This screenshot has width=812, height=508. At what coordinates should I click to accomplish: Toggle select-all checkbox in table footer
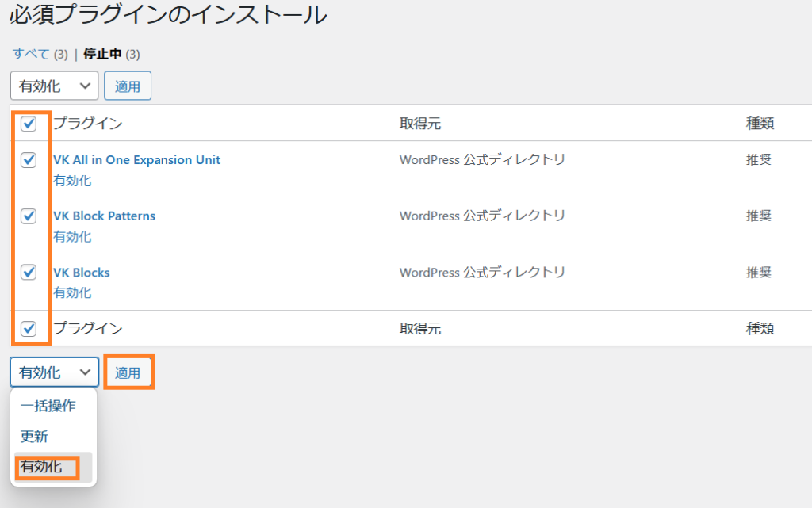[x=29, y=328]
